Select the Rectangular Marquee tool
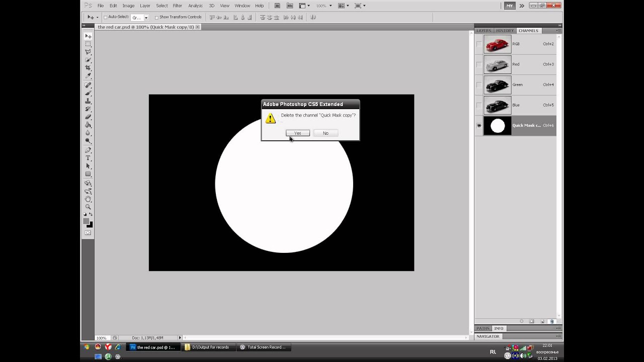 pyautogui.click(x=88, y=44)
